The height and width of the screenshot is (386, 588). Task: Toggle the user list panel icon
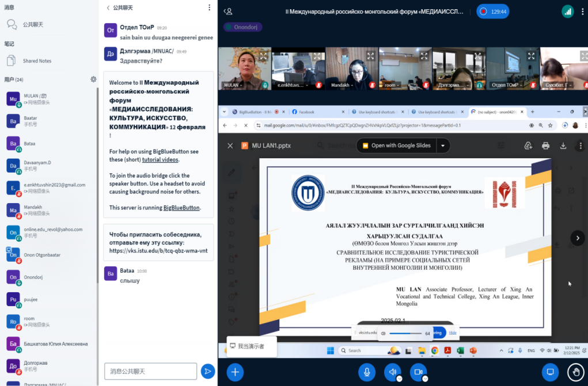(228, 12)
